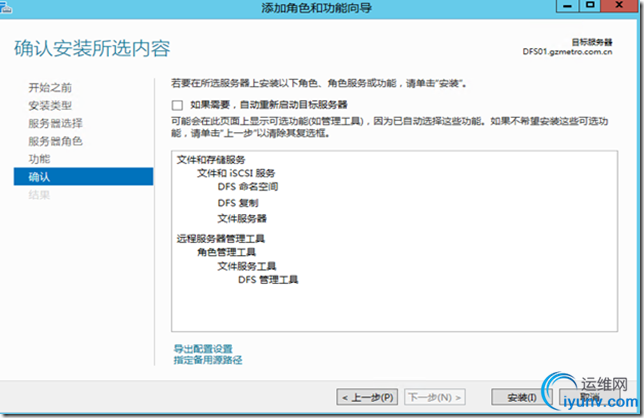
Task: Select highlighted 确认 step in sidebar
Action: click(83, 177)
